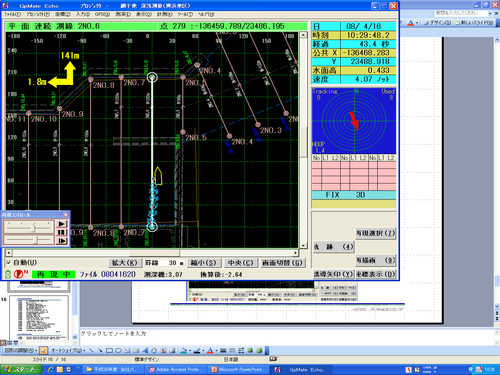Click the red compass icon in status bar

[x=19, y=274]
